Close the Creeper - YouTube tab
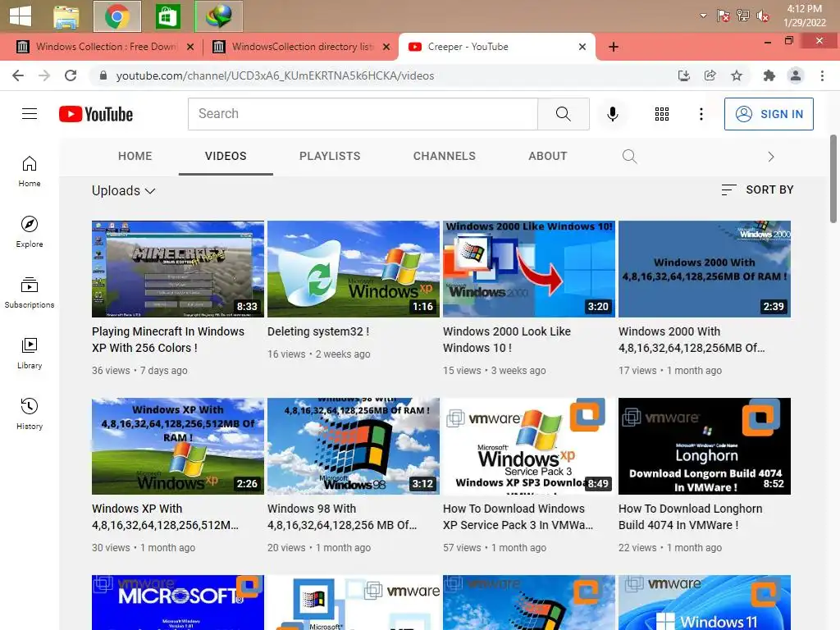Screen dimensions: 840x630 coord(582,47)
